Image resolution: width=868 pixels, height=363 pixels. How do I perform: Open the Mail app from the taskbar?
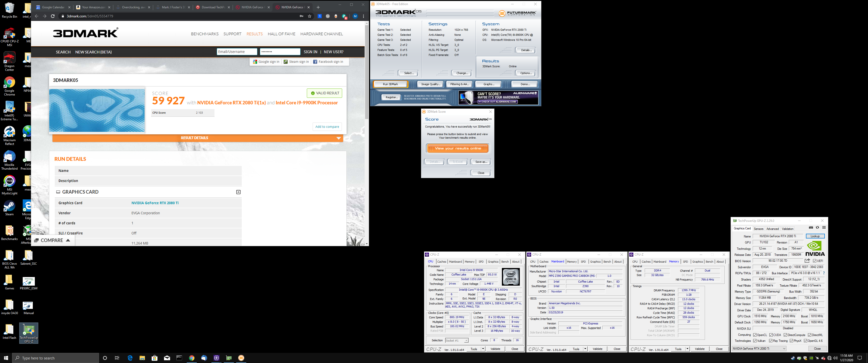pyautogui.click(x=167, y=358)
